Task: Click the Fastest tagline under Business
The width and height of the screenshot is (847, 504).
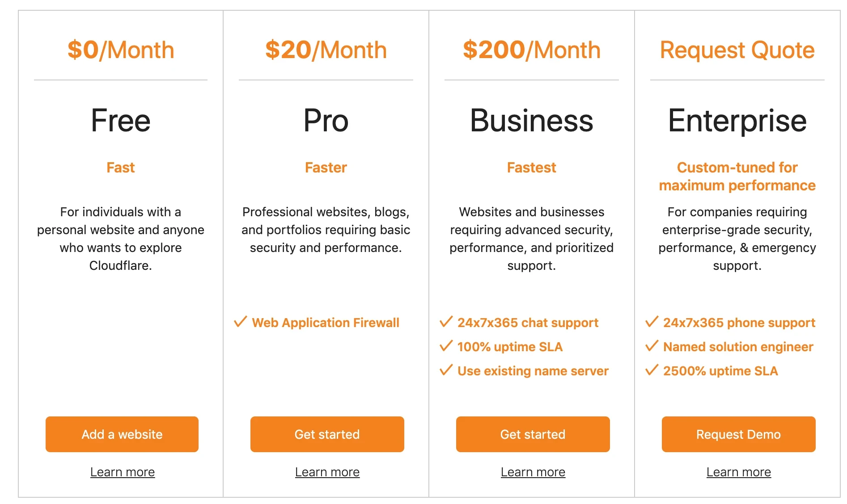Action: pyautogui.click(x=531, y=167)
